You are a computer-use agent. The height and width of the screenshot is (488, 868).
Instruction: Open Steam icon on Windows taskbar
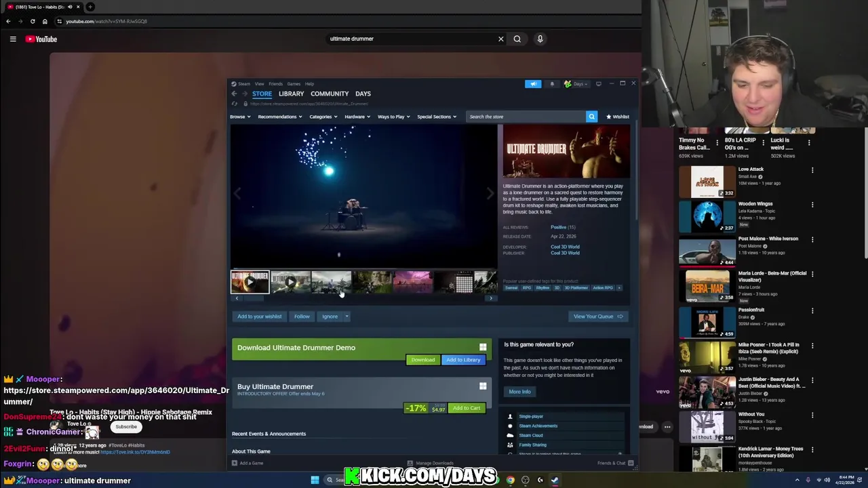555,480
